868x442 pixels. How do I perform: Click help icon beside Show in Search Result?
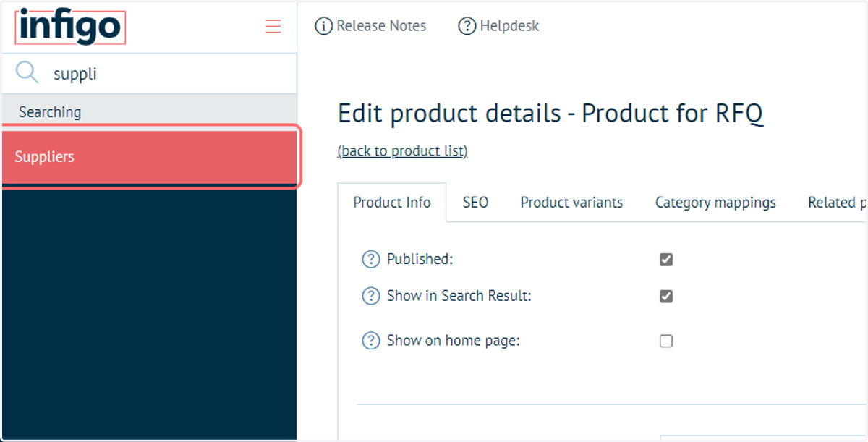pyautogui.click(x=370, y=296)
